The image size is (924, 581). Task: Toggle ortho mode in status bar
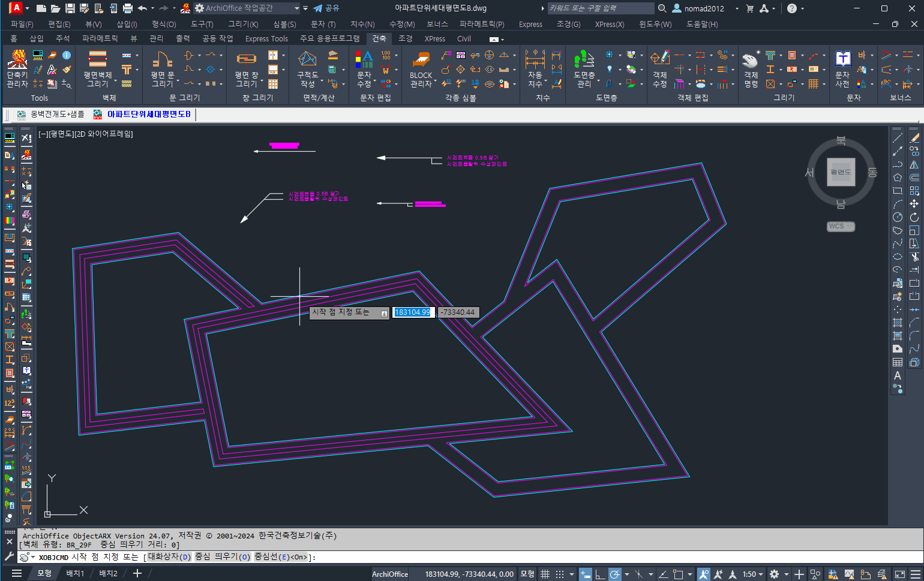click(x=600, y=574)
